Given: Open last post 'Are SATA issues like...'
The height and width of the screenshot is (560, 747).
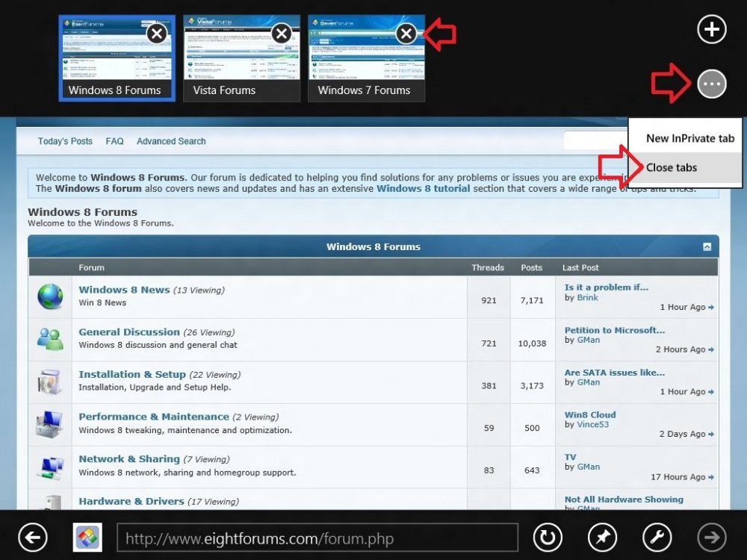Looking at the screenshot, I should pos(615,373).
